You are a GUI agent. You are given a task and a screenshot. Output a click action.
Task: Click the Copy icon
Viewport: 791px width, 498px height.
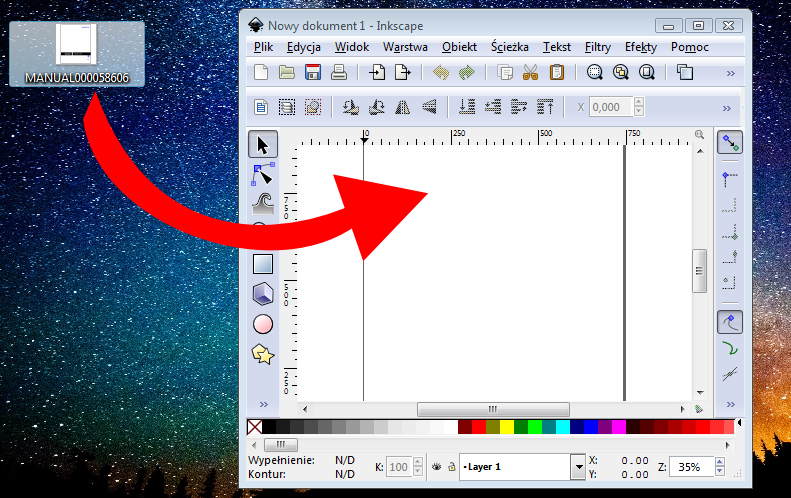(x=505, y=72)
